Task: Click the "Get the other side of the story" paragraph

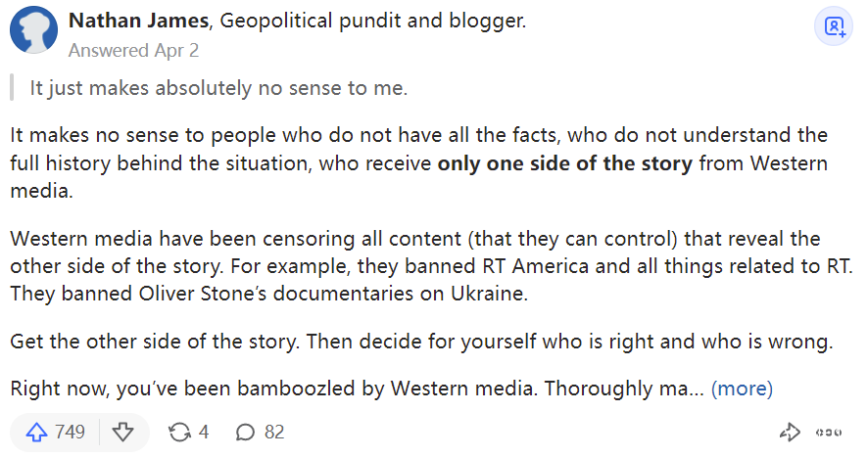Action: pyautogui.click(x=421, y=343)
